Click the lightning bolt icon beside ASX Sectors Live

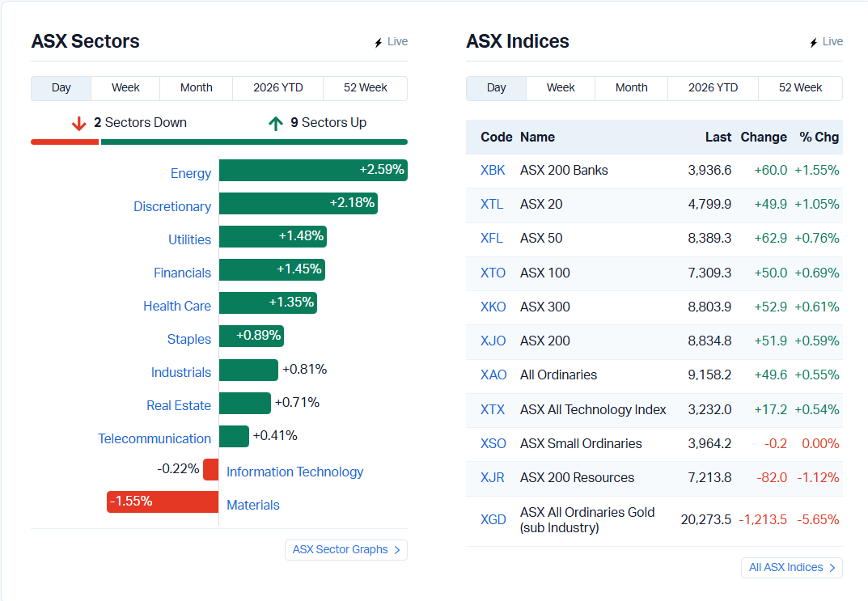378,43
